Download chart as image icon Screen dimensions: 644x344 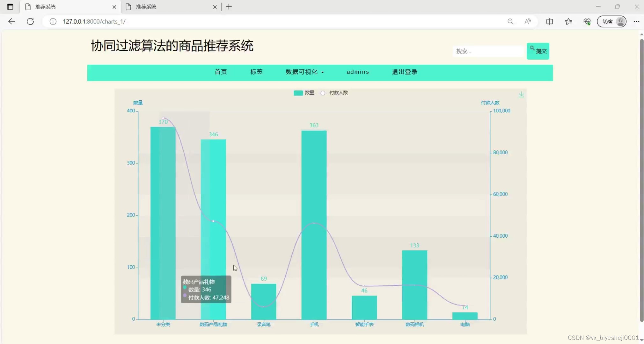[x=521, y=95]
